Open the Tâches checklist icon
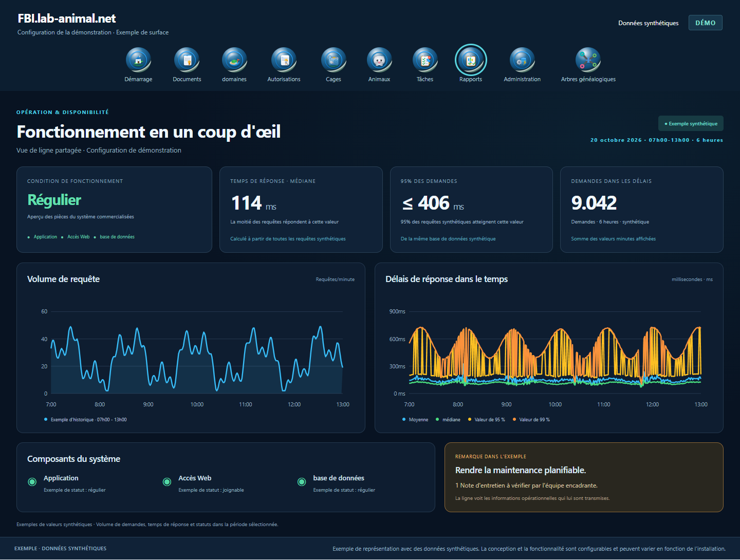The image size is (740, 560). pyautogui.click(x=425, y=60)
